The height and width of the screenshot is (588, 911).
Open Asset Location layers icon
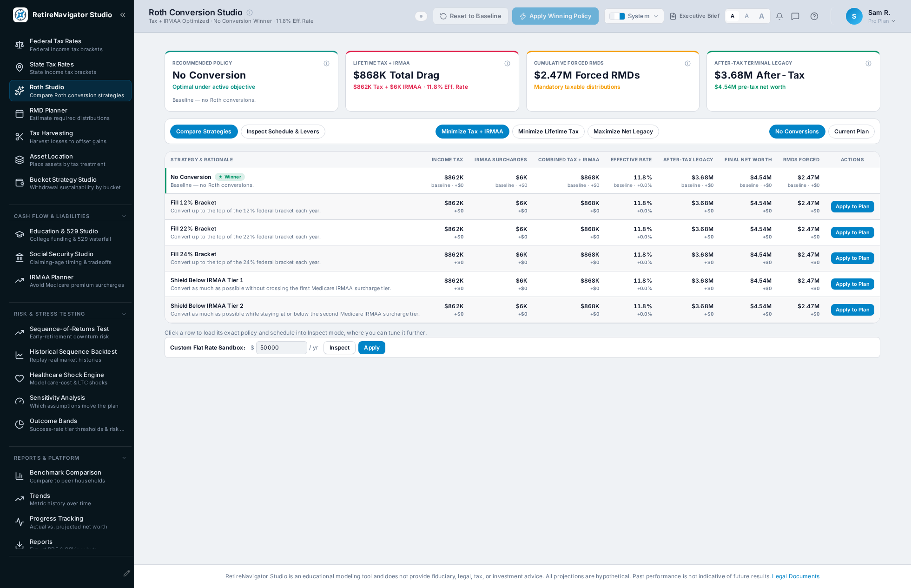click(20, 160)
